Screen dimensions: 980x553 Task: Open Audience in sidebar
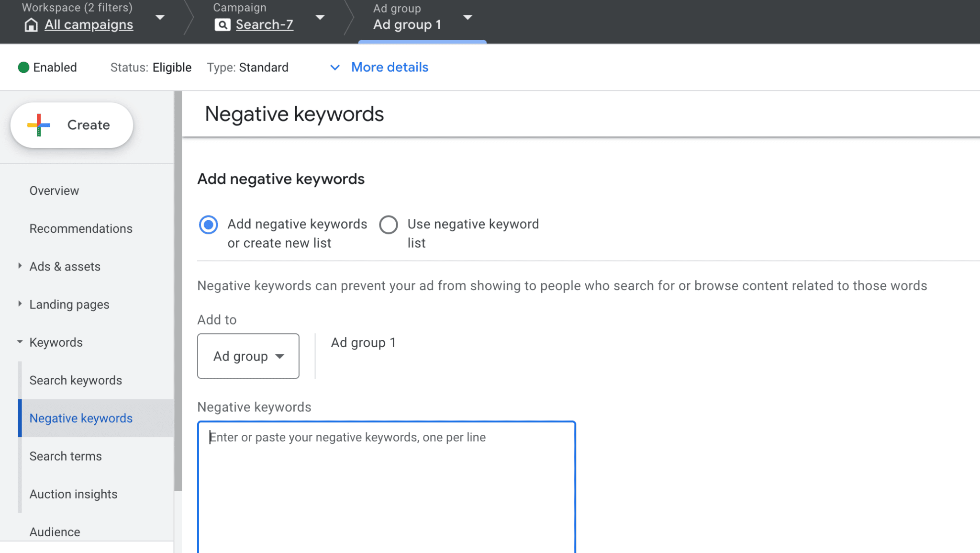click(x=55, y=532)
